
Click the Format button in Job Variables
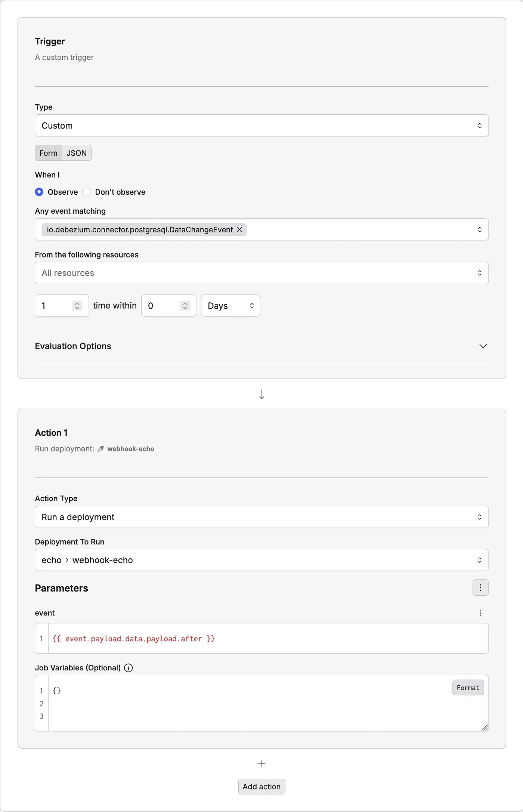[468, 688]
